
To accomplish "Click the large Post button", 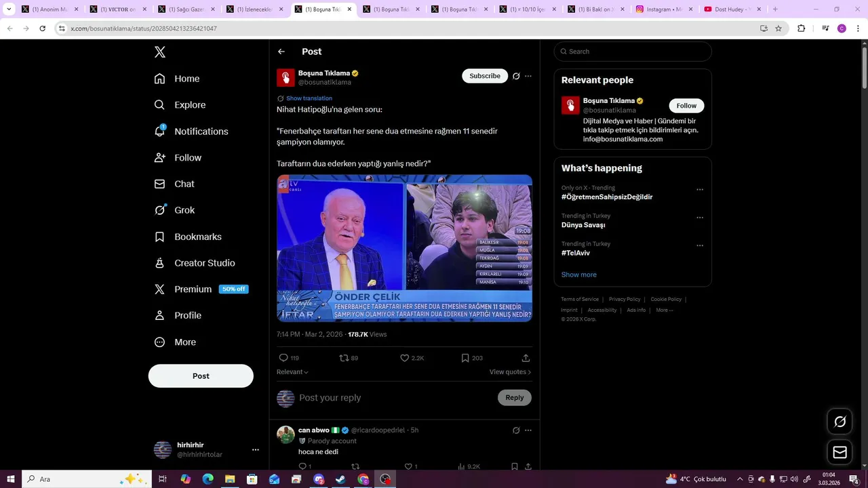I will 201,376.
